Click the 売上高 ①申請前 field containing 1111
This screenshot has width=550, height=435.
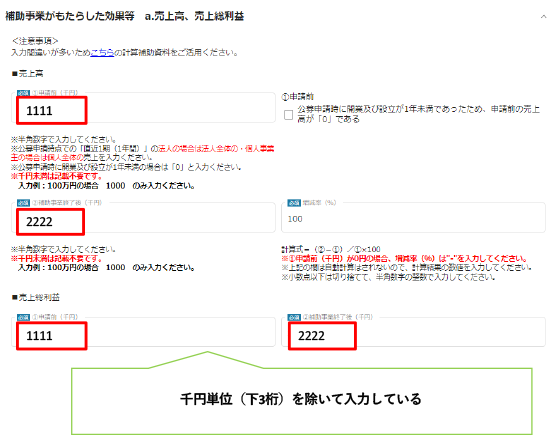click(x=143, y=108)
